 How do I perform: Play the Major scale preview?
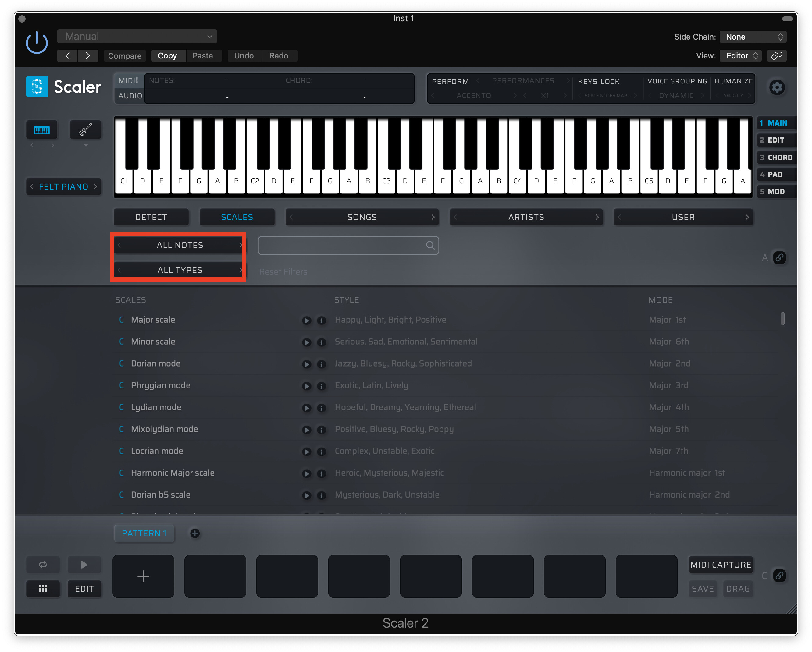pos(307,320)
